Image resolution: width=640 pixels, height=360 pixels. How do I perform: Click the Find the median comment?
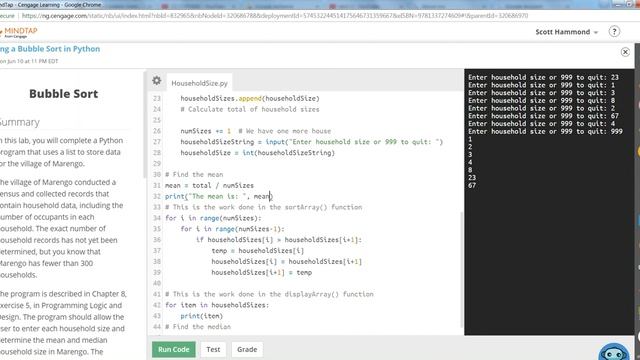198,327
